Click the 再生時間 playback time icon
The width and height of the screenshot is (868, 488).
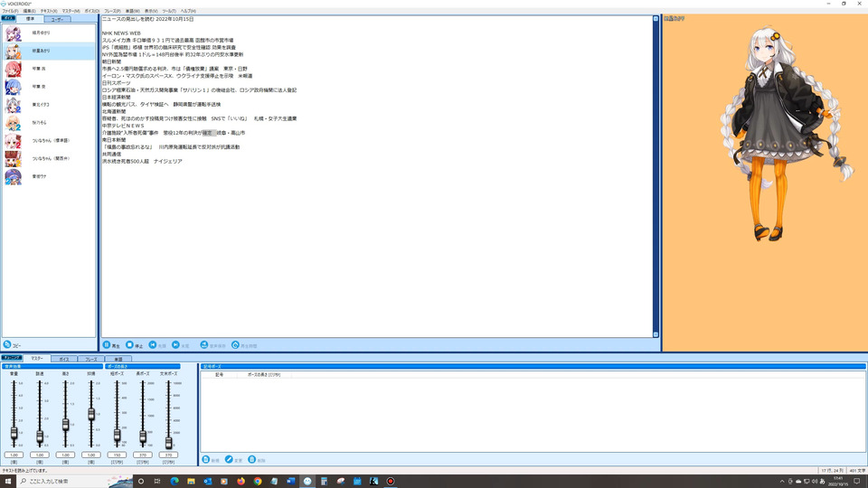(235, 344)
